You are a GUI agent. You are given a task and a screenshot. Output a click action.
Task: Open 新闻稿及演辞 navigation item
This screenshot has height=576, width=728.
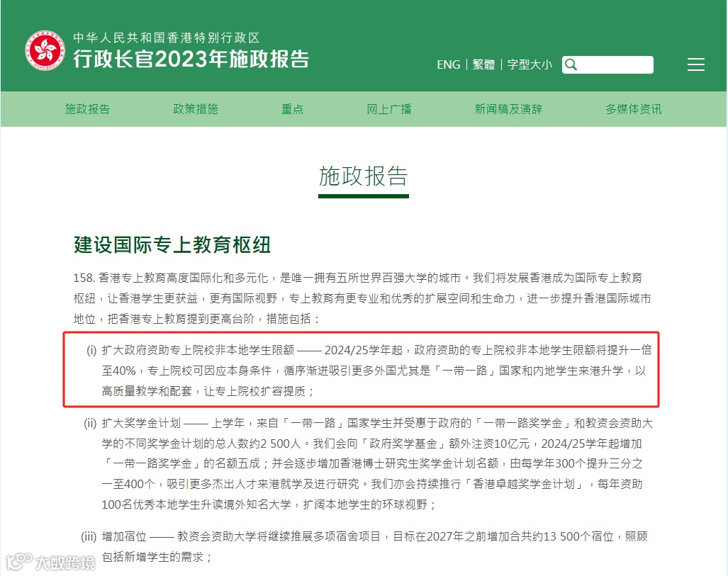click(x=508, y=109)
